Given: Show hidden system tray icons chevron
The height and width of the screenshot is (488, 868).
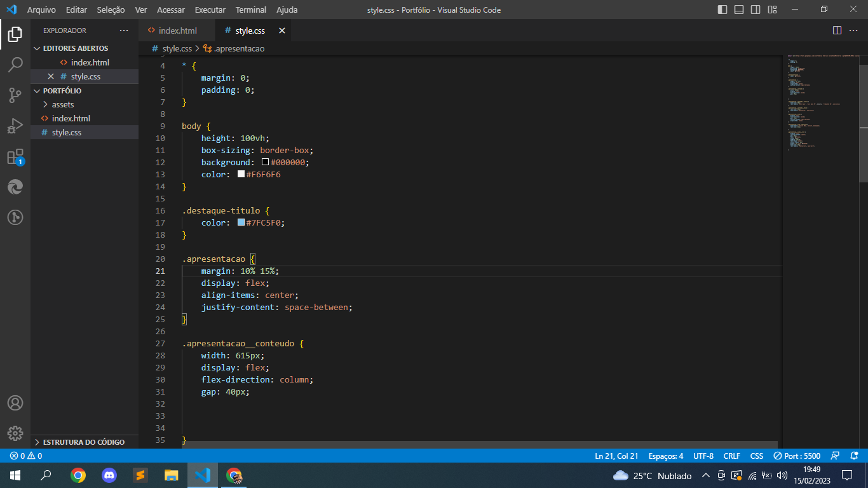Looking at the screenshot, I should 705,475.
